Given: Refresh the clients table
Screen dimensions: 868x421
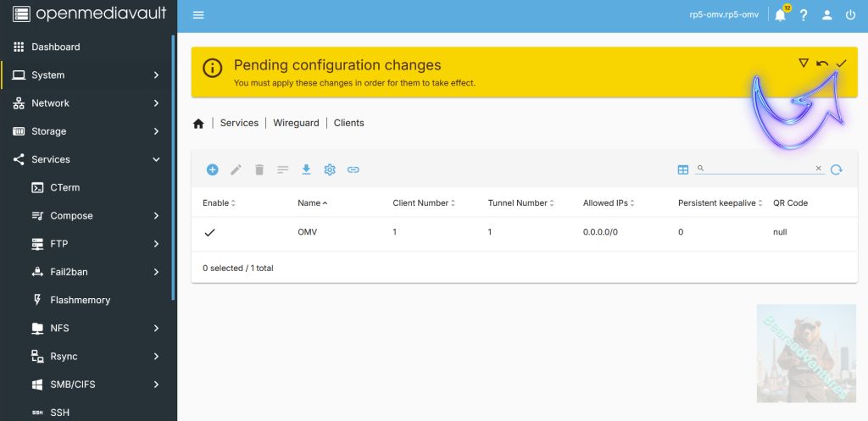Looking at the screenshot, I should coord(837,169).
